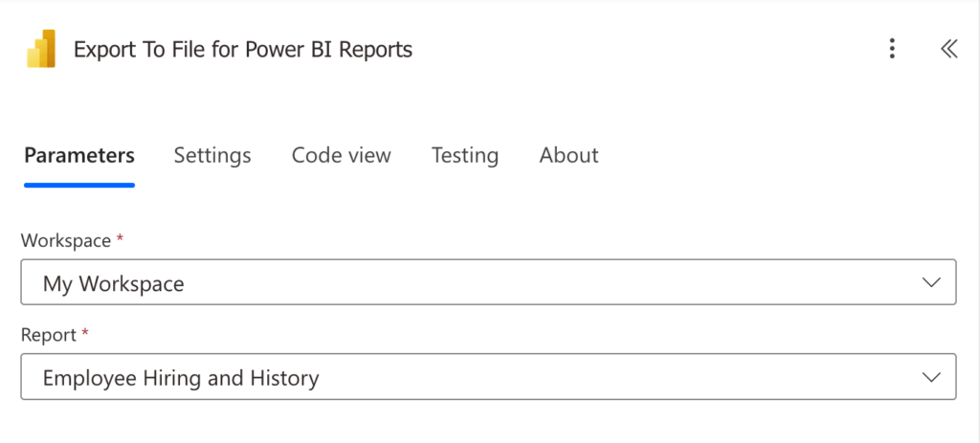Switch to the Code view tab
The width and height of the screenshot is (980, 443).
pyautogui.click(x=342, y=155)
